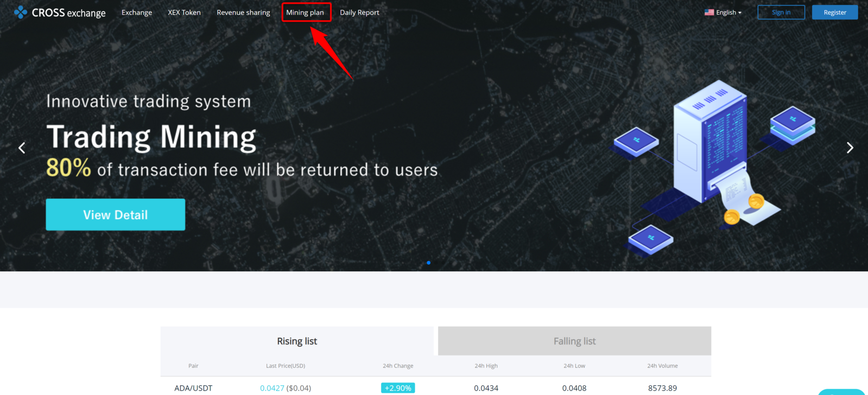Viewport: 868px width, 395px height.
Task: Open Revenue sharing in navigation
Action: click(243, 12)
